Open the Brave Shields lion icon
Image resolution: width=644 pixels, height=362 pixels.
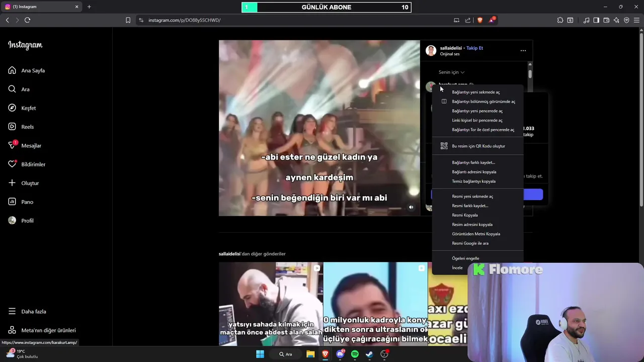(480, 20)
